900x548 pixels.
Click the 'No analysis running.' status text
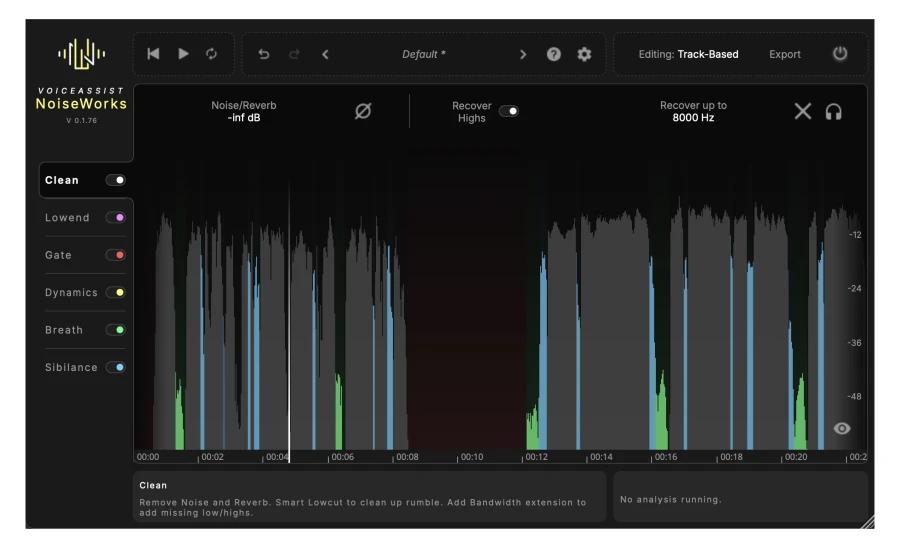pyautogui.click(x=670, y=499)
